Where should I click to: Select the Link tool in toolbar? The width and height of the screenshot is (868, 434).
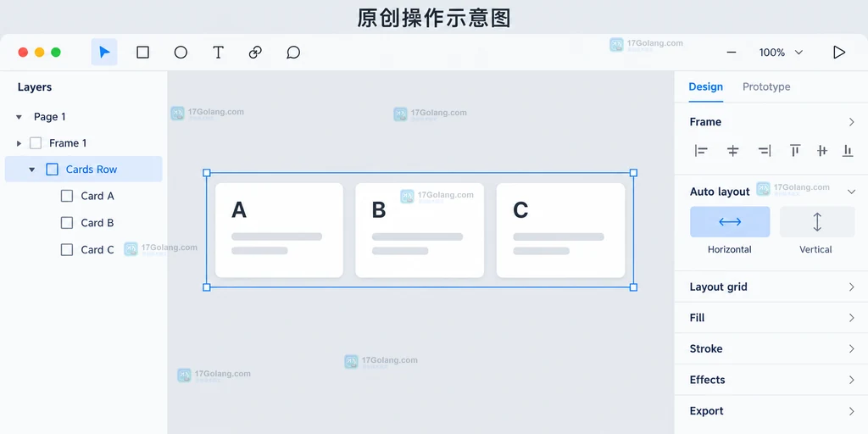(x=255, y=52)
